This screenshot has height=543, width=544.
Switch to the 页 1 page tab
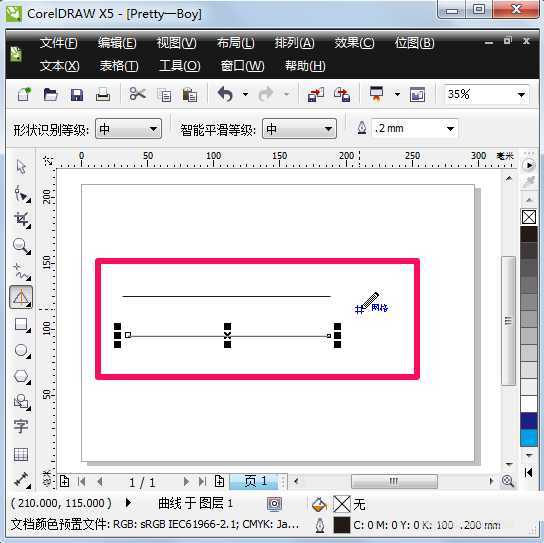[x=256, y=481]
